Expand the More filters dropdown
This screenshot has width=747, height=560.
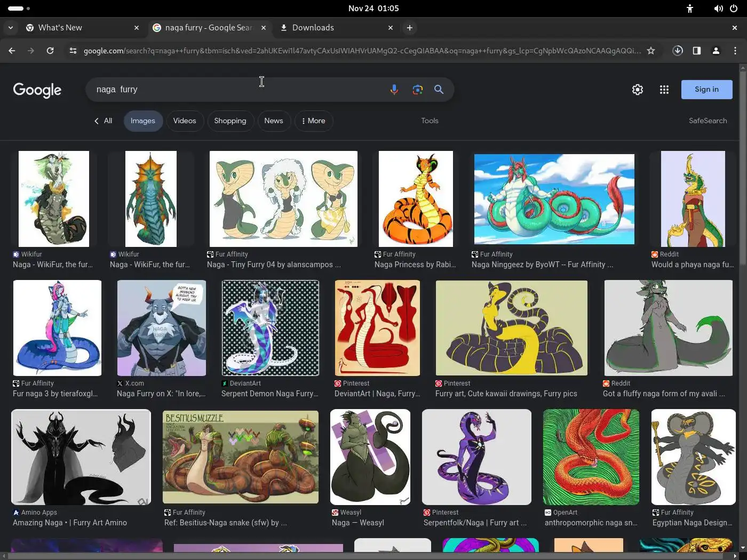[x=313, y=121]
